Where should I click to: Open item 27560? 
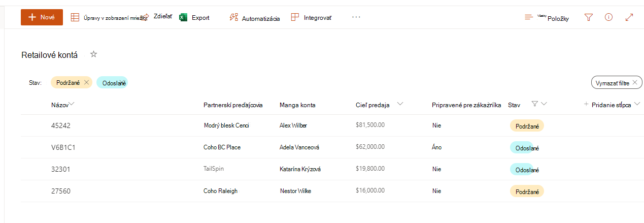point(60,192)
